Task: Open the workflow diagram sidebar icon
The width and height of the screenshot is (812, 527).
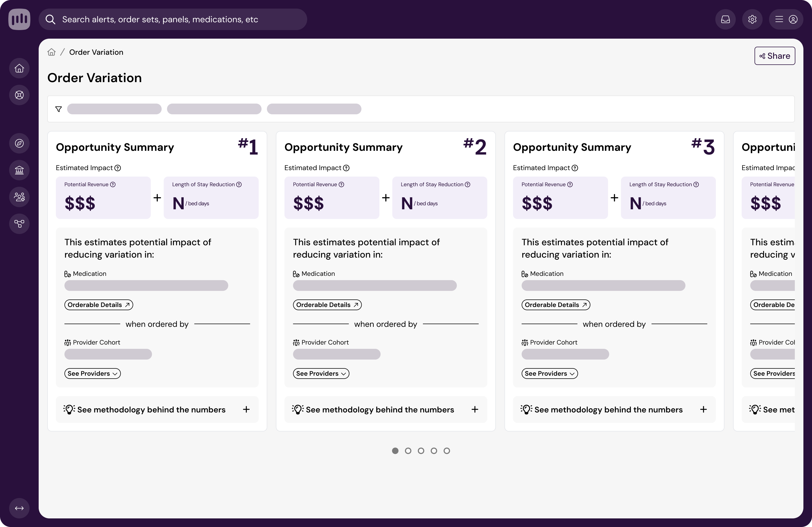Action: point(19,224)
